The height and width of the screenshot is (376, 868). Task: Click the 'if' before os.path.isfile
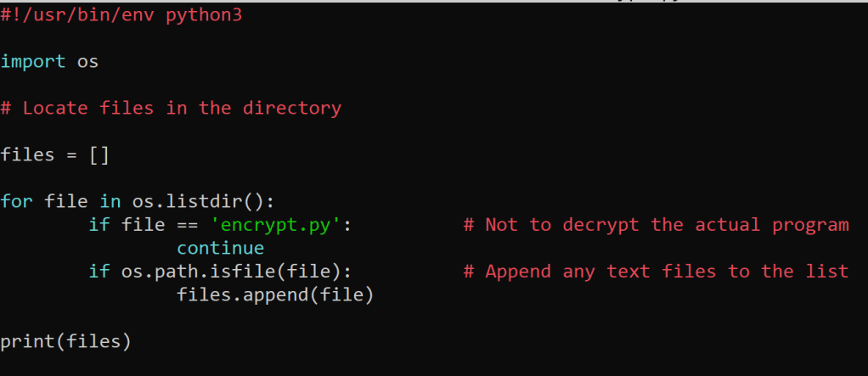(x=99, y=272)
